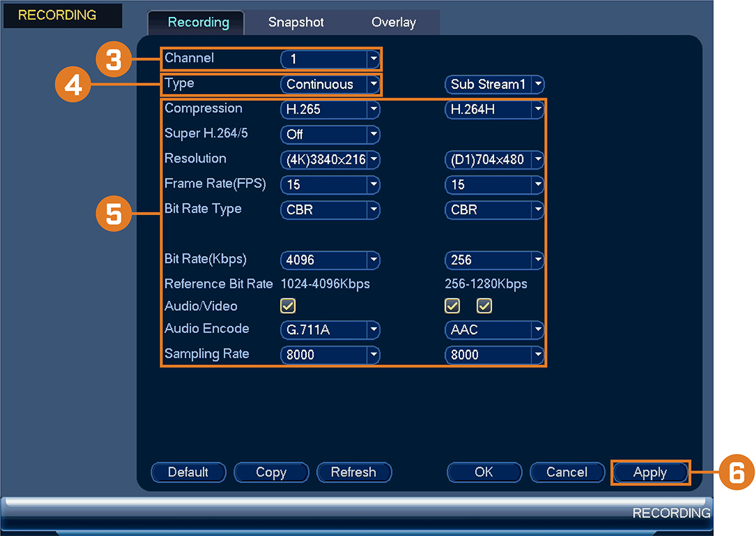Click the yellow RECORDING title at top left
The height and width of the screenshot is (536, 756).
point(57,15)
